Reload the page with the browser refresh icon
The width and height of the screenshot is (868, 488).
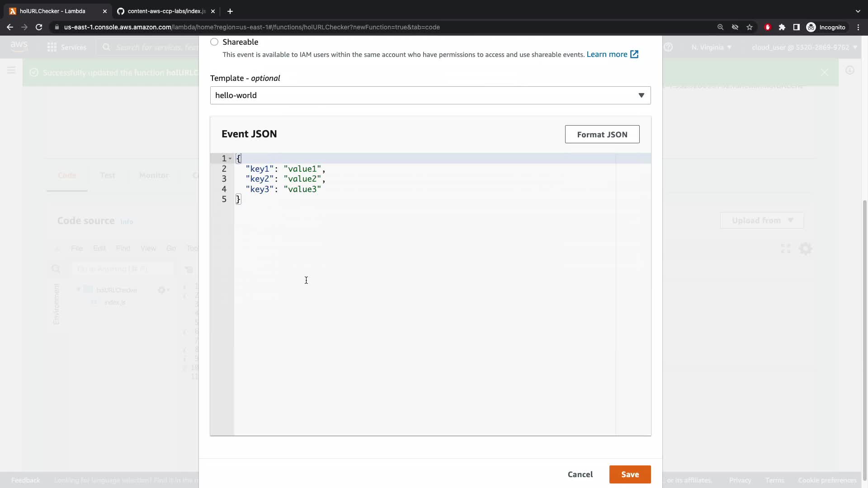[x=39, y=27]
